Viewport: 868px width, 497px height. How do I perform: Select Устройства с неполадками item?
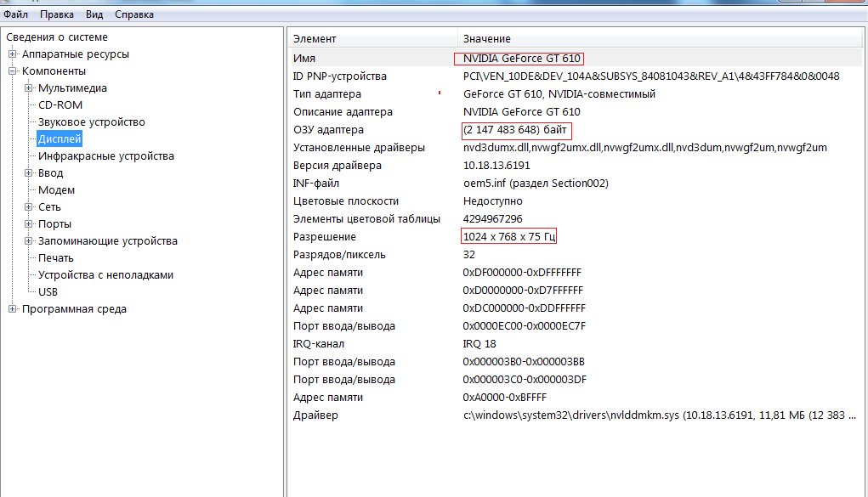point(105,275)
